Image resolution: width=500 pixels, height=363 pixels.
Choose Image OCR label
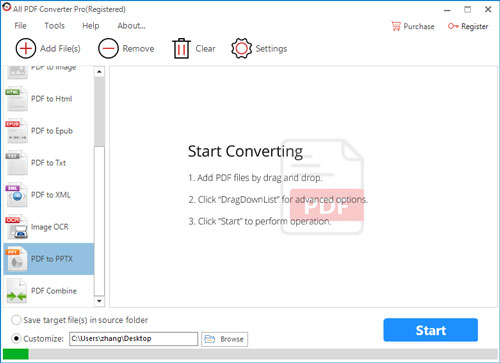(50, 227)
